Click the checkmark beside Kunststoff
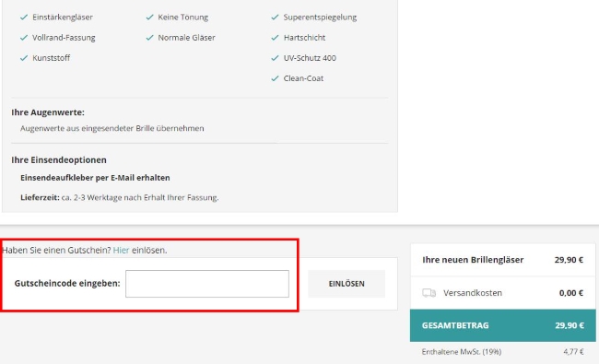Screen dimensions: 599x364 pos(24,58)
